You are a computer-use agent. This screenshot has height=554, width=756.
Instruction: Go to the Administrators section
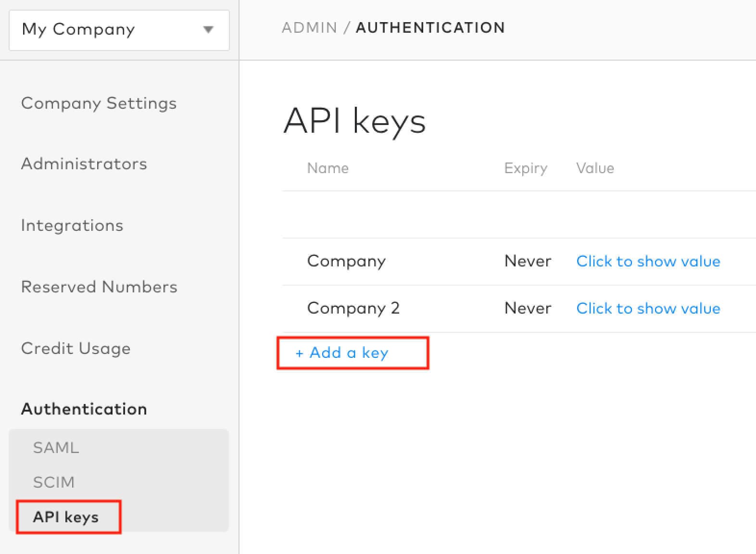coord(84,164)
